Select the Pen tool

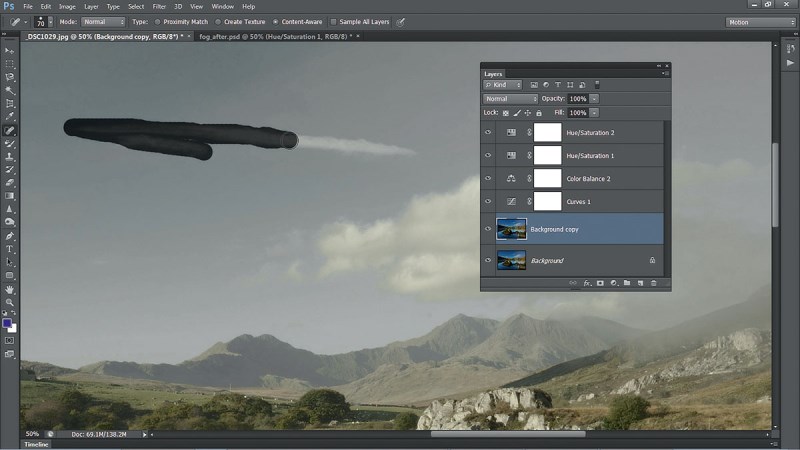pos(9,236)
